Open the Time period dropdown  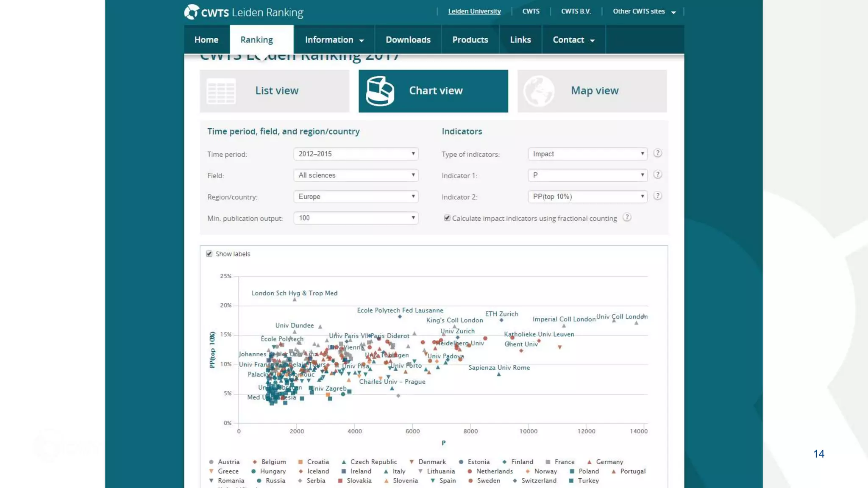click(356, 154)
